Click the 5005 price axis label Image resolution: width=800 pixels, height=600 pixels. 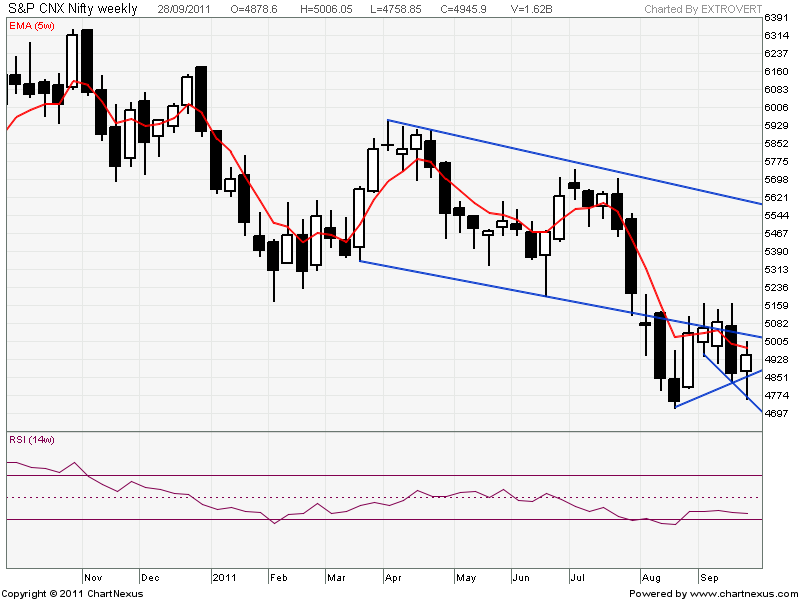777,341
